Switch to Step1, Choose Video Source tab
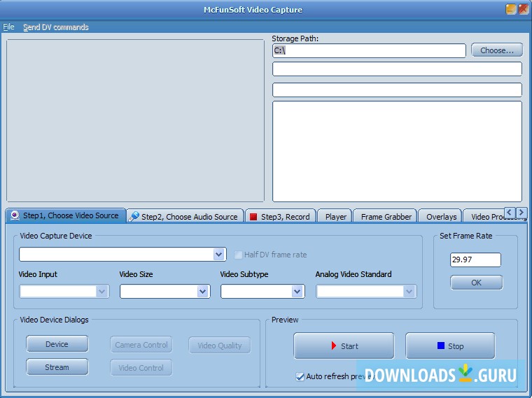Image resolution: width=532 pixels, height=398 pixels. (66, 215)
